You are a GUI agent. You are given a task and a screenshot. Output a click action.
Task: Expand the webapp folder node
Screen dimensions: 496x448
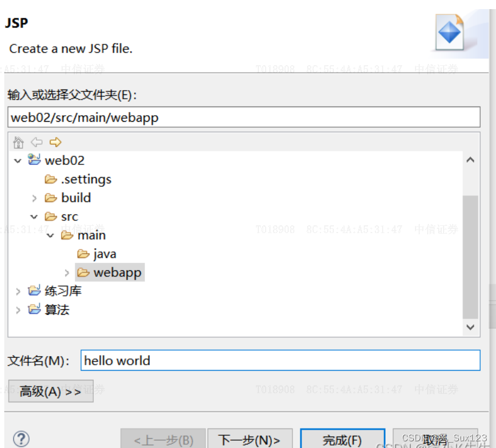[67, 273]
